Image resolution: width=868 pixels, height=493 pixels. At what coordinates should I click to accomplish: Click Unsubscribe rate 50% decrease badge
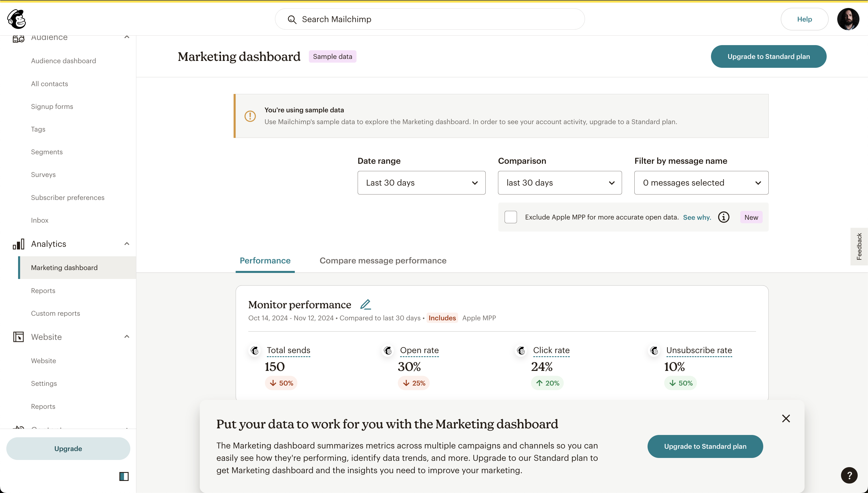click(x=680, y=383)
